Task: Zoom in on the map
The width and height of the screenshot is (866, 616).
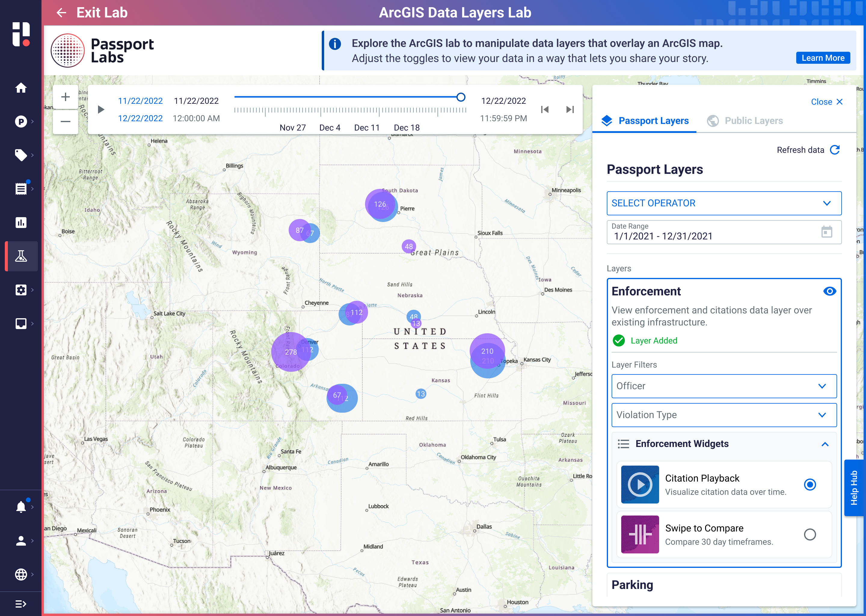Action: coord(65,97)
